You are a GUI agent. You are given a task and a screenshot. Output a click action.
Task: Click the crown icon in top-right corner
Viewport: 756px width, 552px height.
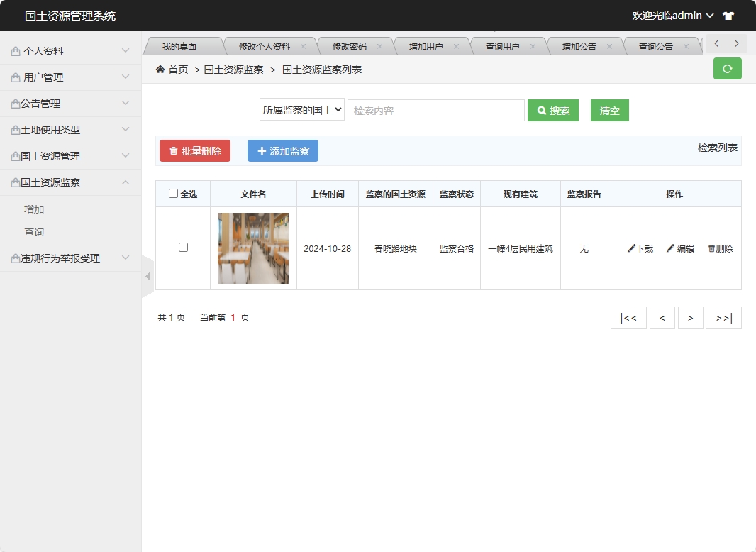tap(729, 15)
